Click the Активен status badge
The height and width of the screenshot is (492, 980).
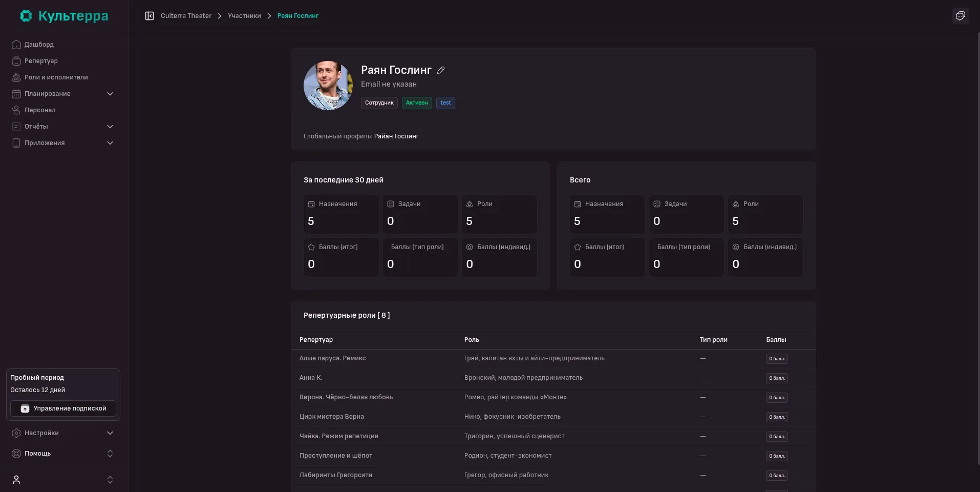pos(417,103)
